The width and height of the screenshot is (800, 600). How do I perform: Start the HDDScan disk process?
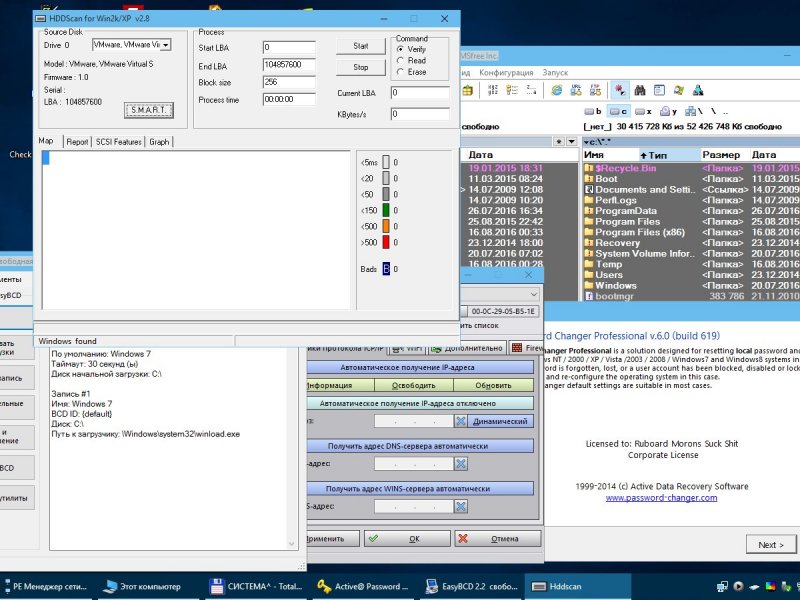(360, 46)
